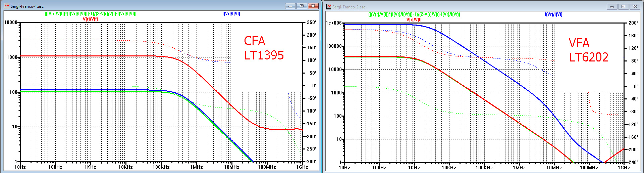Maximize the Sergi-Franco-2.asc plot window

pyautogui.click(x=623, y=7)
